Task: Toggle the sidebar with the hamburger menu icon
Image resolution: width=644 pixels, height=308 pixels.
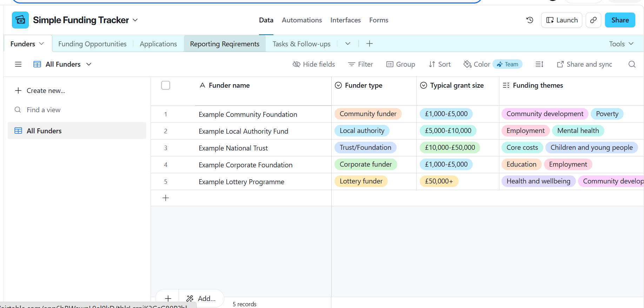Action: click(18, 64)
